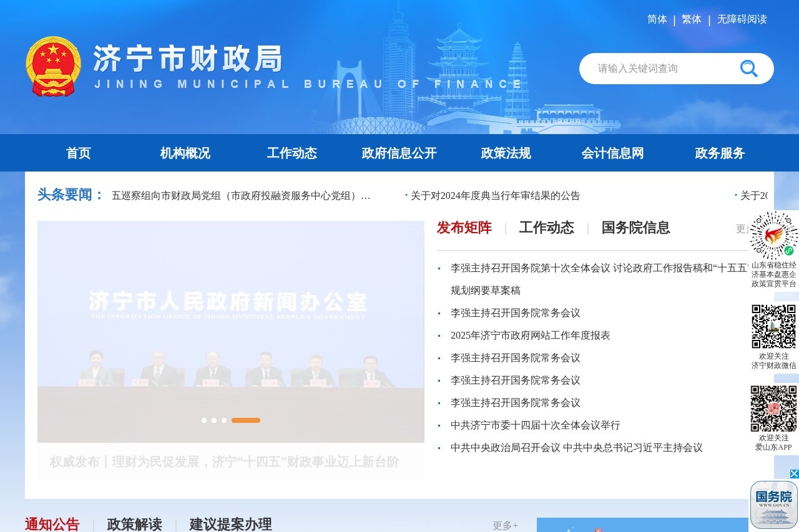The width and height of the screenshot is (799, 532).
Task: Select the 国务院信息 tab
Action: (x=636, y=228)
